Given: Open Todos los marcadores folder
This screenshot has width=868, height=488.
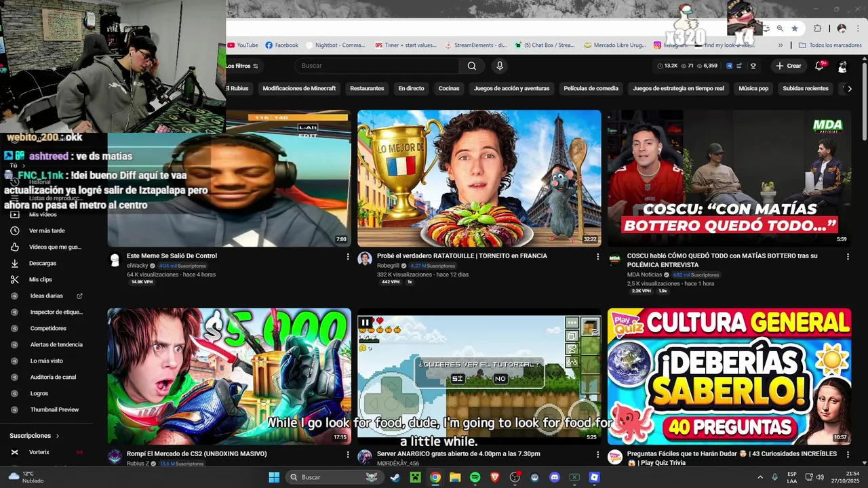Looking at the screenshot, I should 830,45.
